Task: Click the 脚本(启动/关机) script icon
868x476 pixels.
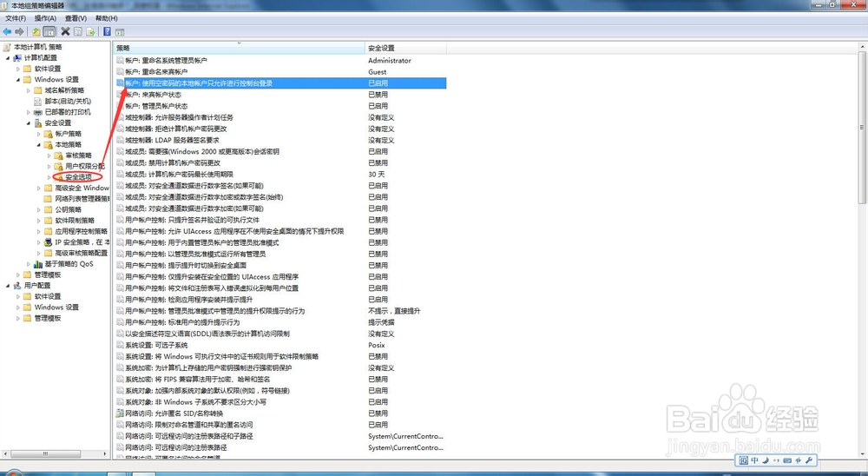Action: click(x=38, y=102)
